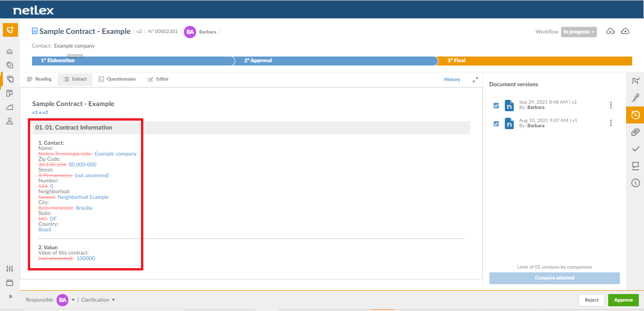Open the attachments paperclip icon

tap(636, 132)
